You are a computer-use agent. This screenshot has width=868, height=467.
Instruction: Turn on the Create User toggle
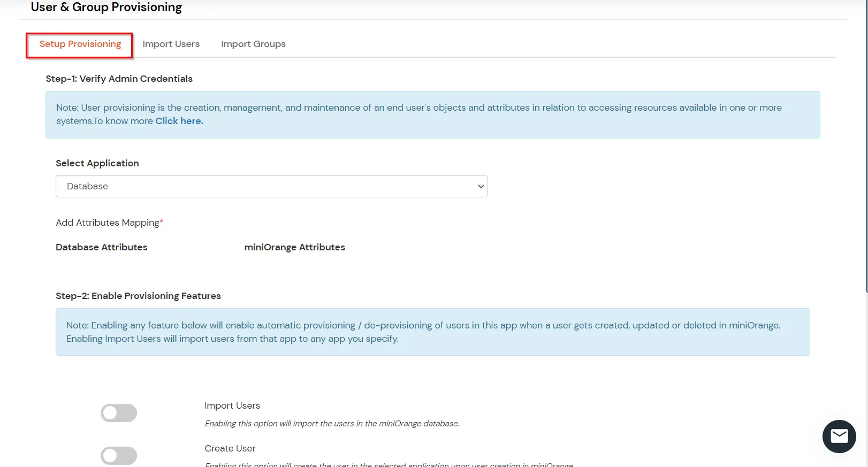[x=119, y=456]
